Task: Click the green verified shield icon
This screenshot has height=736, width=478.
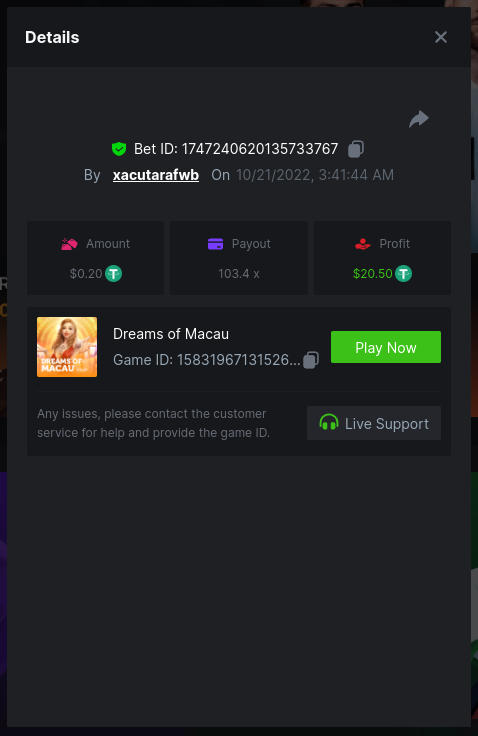Action: (x=119, y=149)
